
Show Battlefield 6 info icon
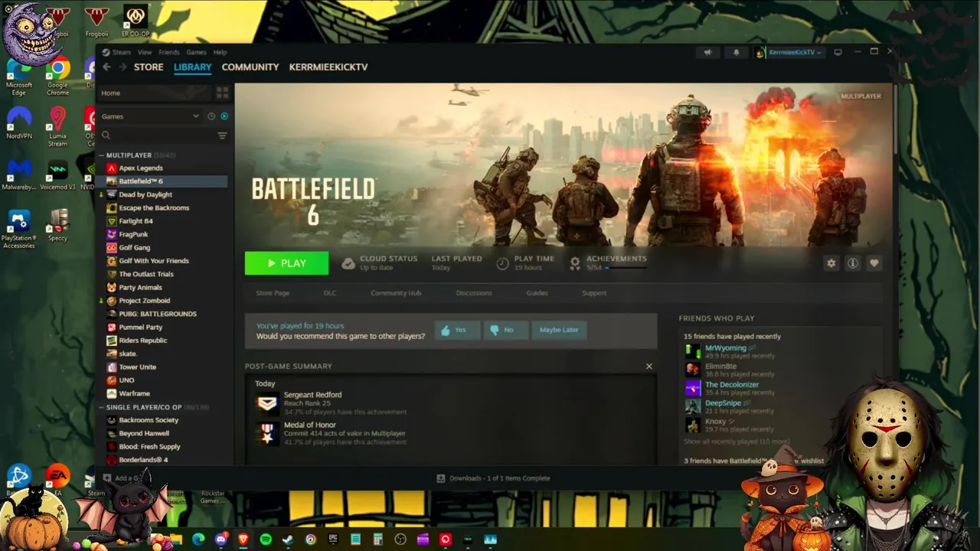(852, 263)
